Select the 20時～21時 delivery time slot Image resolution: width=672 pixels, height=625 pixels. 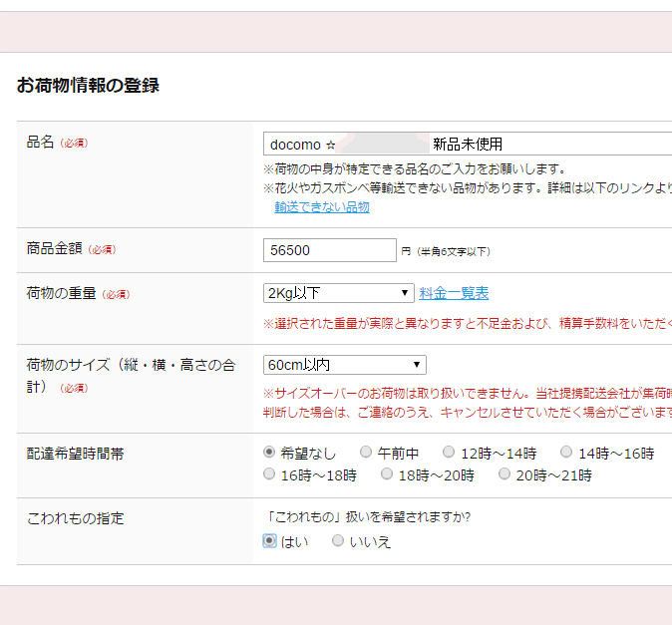504,474
